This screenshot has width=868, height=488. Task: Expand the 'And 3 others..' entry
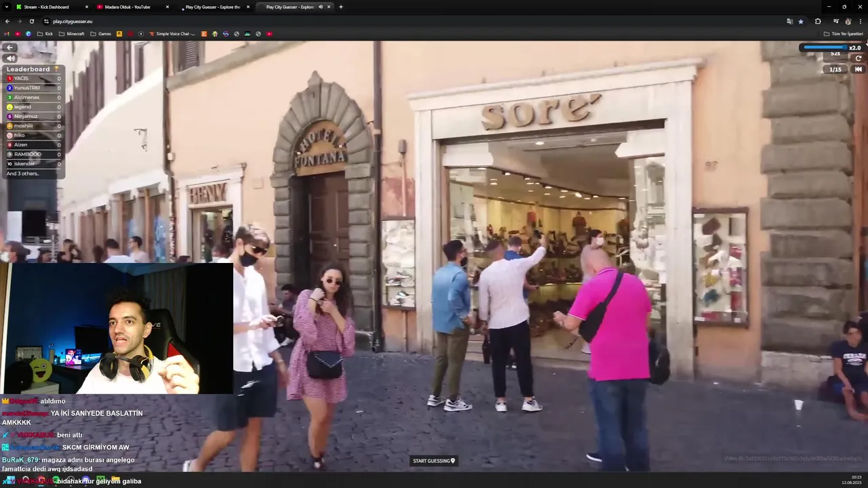(x=22, y=174)
